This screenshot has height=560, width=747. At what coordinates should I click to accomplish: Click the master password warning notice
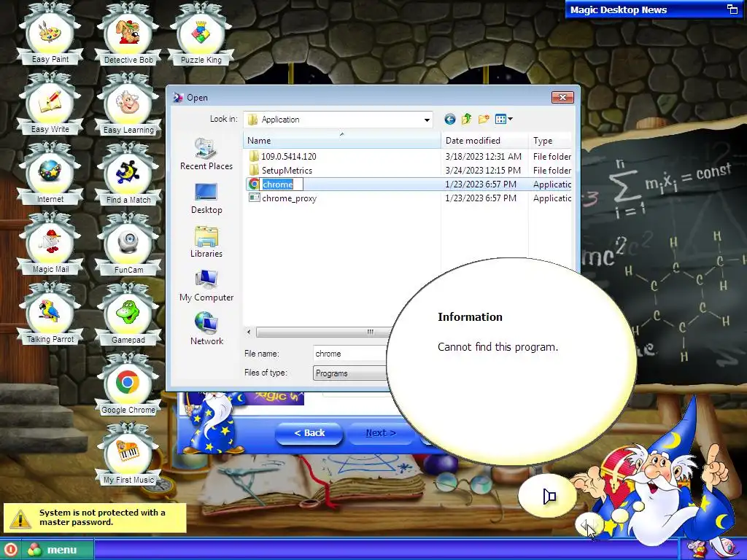click(95, 518)
